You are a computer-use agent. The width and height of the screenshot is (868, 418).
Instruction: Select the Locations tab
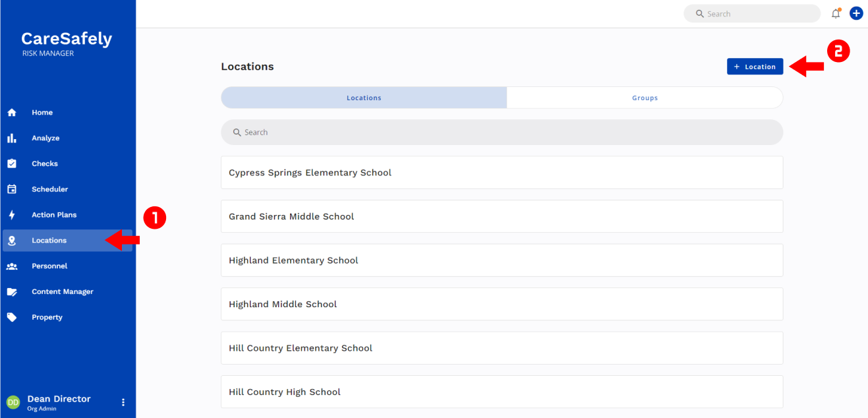pyautogui.click(x=364, y=98)
